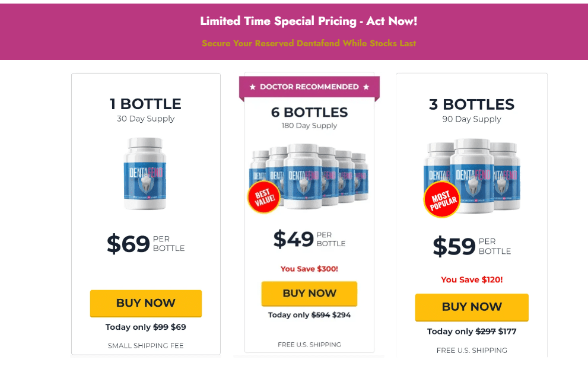Click the star right of Doctor Recommended
The height and width of the screenshot is (369, 588).
tap(366, 87)
